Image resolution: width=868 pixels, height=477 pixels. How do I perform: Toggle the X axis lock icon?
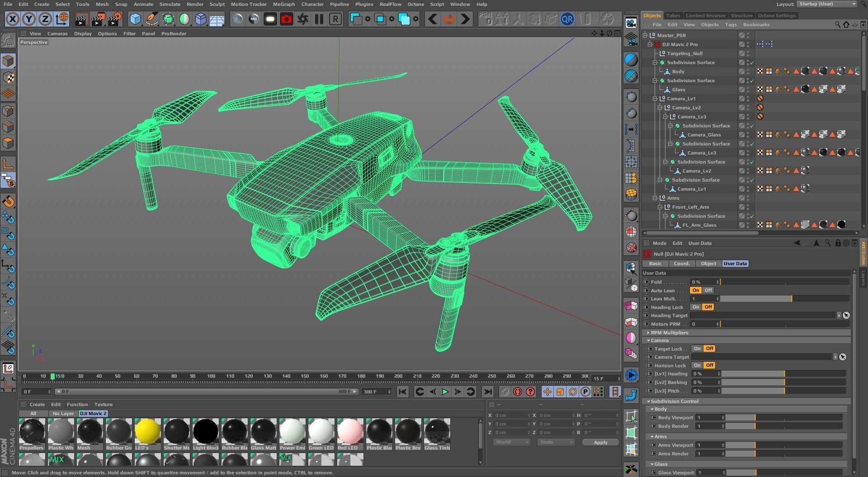click(13, 19)
